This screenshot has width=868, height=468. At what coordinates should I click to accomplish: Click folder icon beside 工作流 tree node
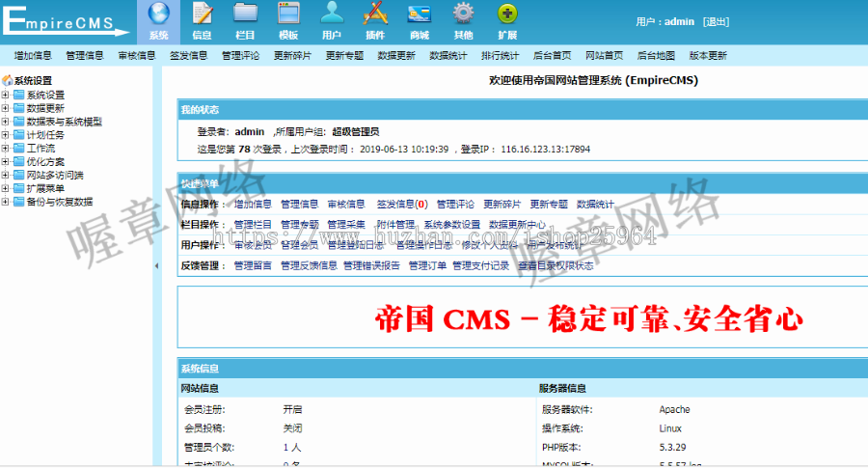[19, 149]
